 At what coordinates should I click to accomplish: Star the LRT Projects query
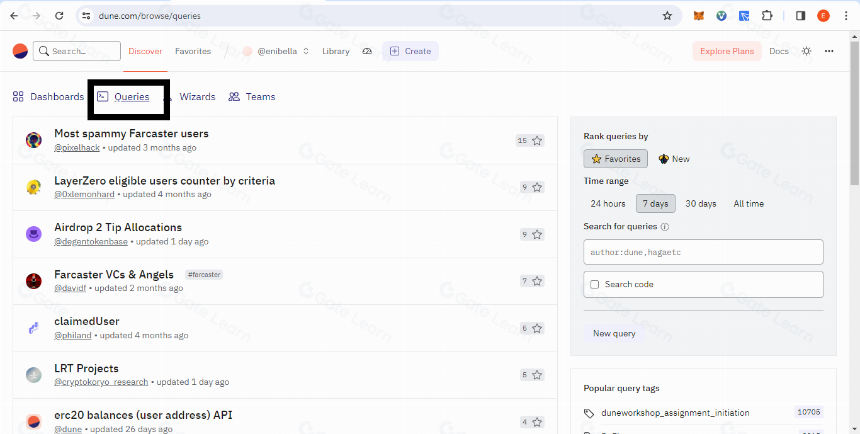point(537,375)
